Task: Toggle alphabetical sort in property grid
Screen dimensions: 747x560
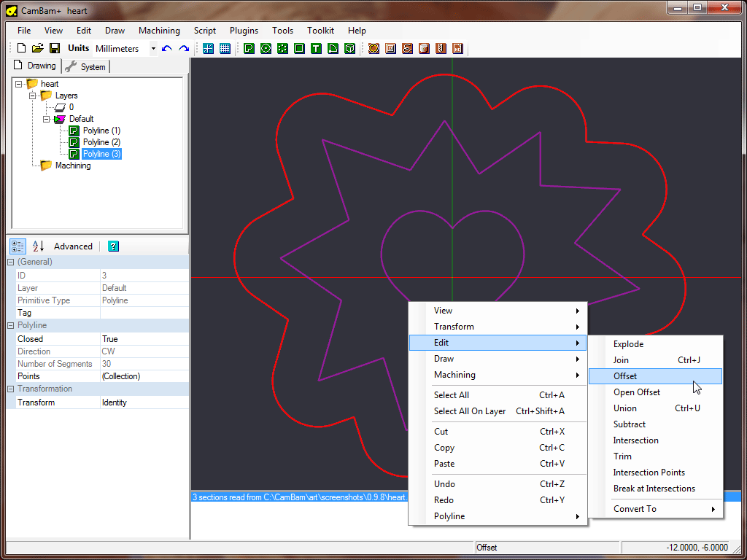Action: tap(38, 246)
